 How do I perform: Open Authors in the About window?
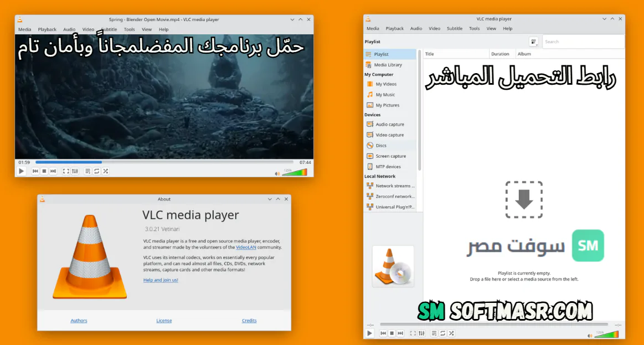[x=79, y=320]
